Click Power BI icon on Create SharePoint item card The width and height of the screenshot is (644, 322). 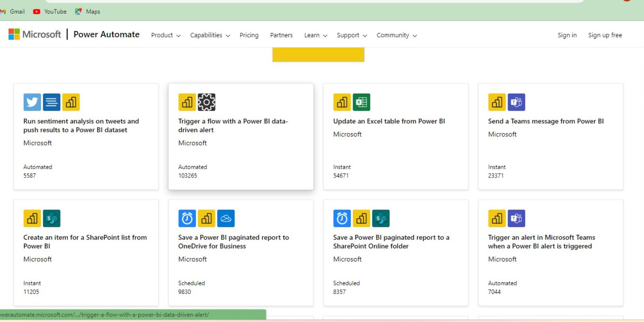click(32, 218)
